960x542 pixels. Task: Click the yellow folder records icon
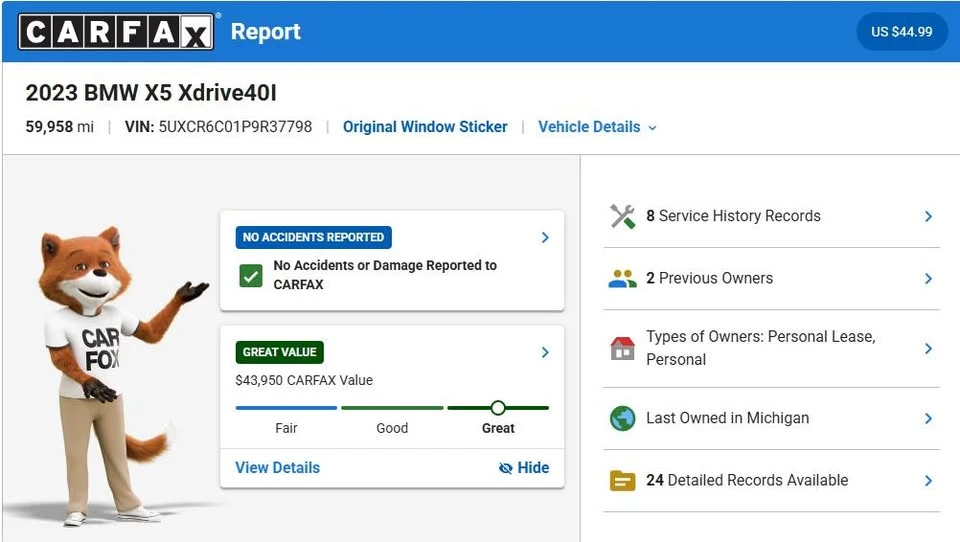pyautogui.click(x=623, y=481)
